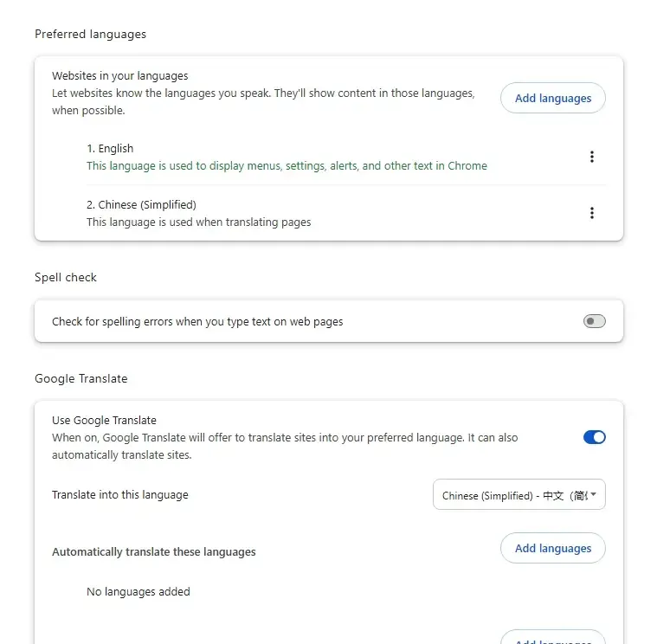The height and width of the screenshot is (644, 657).
Task: Click the Google Translate section heading
Action: coord(81,378)
